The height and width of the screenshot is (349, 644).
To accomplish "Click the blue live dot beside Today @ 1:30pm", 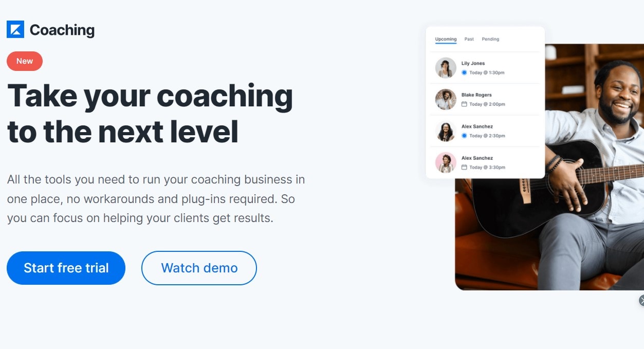I will [464, 72].
